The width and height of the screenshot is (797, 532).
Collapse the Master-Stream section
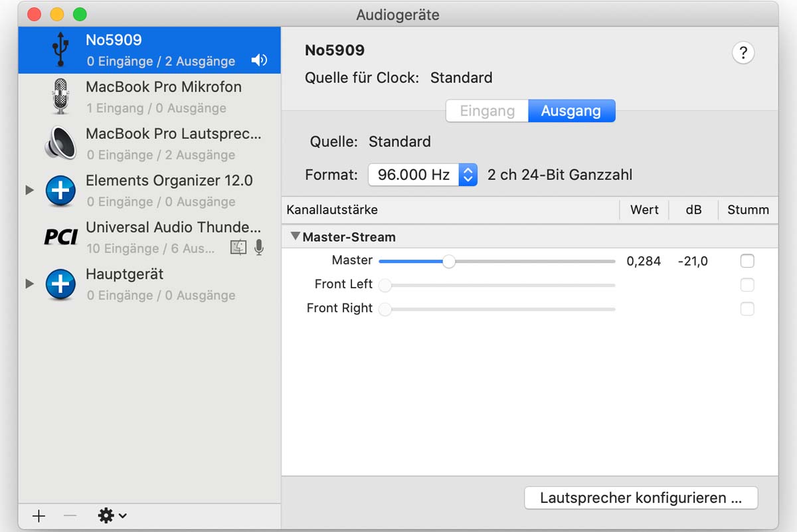pos(296,236)
